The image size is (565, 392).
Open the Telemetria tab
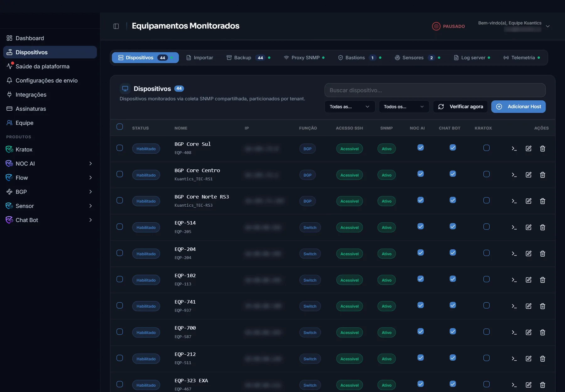pos(522,58)
